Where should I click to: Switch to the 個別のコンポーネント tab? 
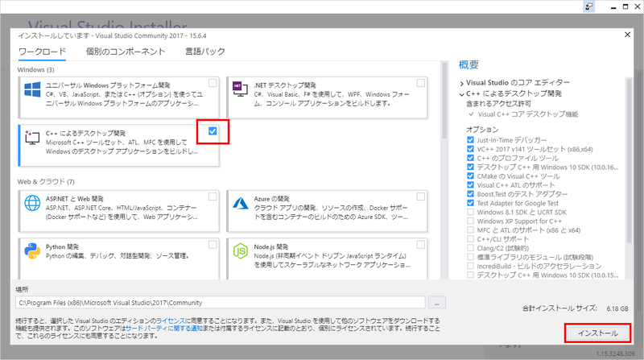pos(126,52)
